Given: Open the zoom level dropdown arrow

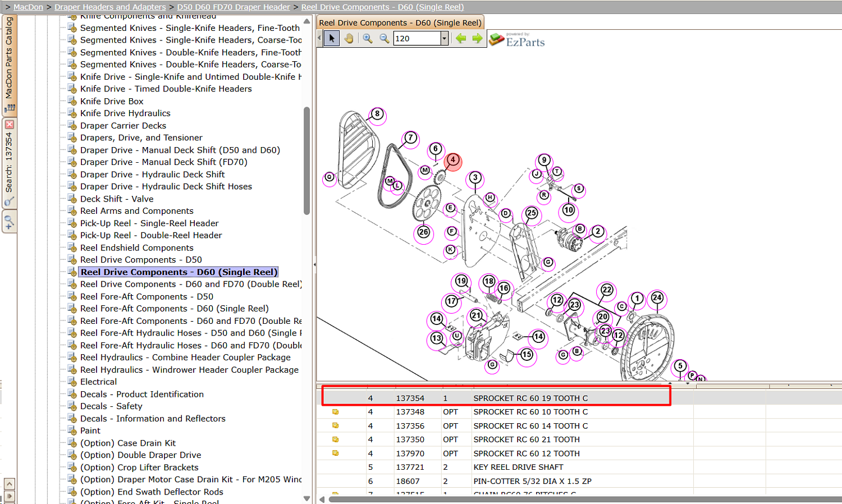Looking at the screenshot, I should 444,38.
